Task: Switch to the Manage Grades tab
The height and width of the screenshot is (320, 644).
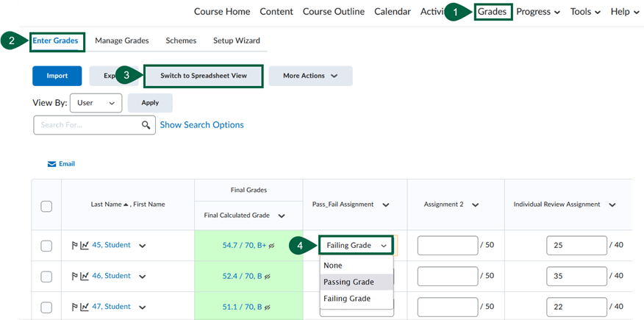Action: point(122,40)
